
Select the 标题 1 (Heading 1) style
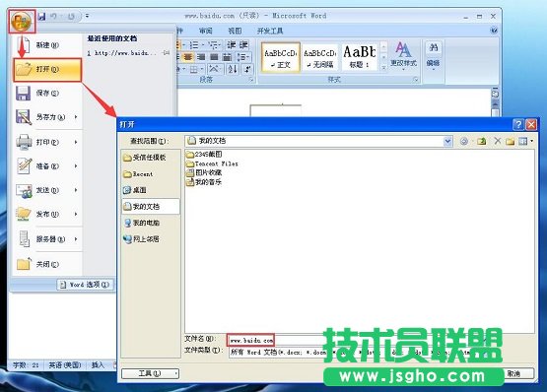coord(360,57)
